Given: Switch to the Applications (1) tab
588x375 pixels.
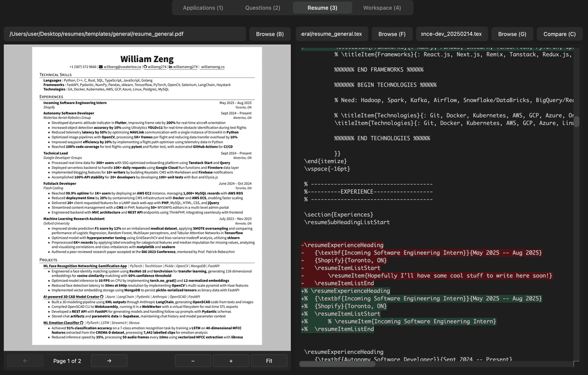Looking at the screenshot, I should pos(203,8).
